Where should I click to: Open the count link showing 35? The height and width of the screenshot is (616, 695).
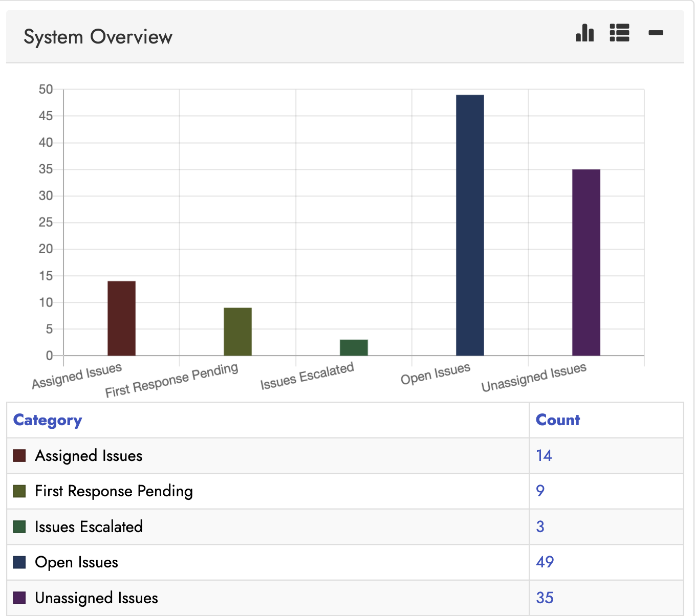(545, 597)
